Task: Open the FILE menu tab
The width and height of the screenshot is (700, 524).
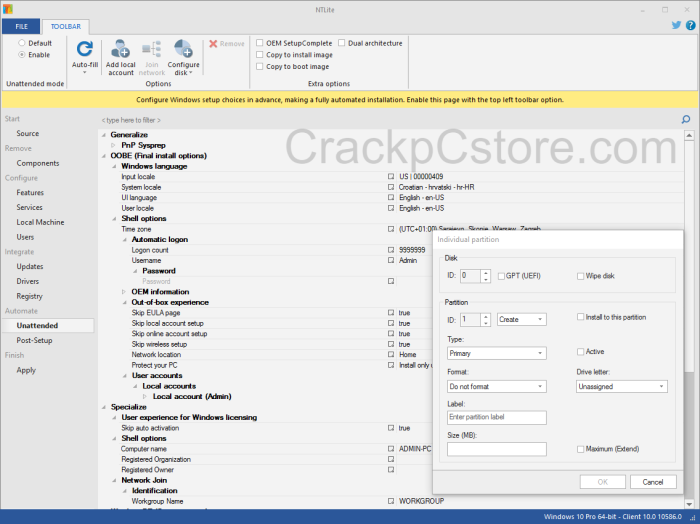Action: click(21, 26)
